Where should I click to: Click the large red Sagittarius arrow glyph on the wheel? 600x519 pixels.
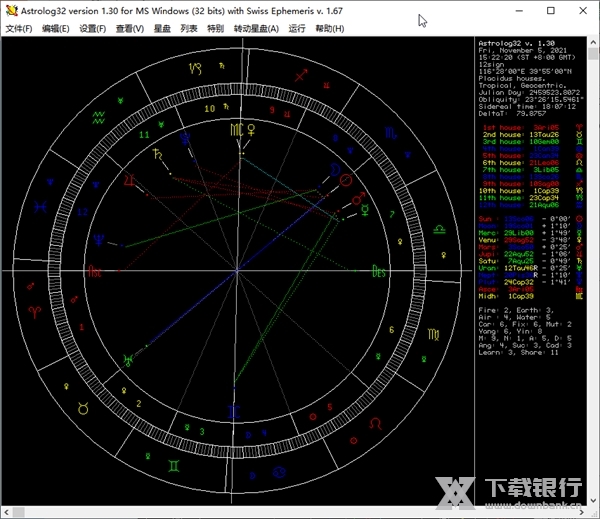pos(301,75)
